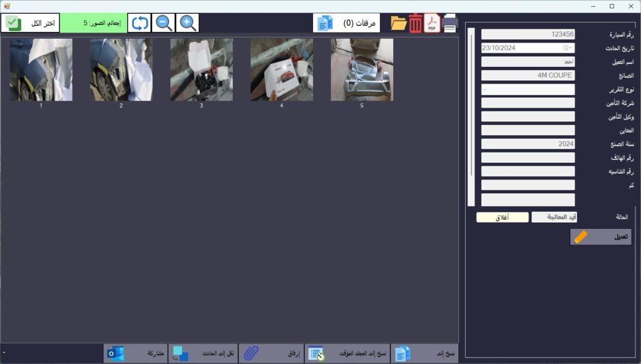641x364 pixels.
Task: Open the الصانع manufacturer dropdown
Action: 528,74
